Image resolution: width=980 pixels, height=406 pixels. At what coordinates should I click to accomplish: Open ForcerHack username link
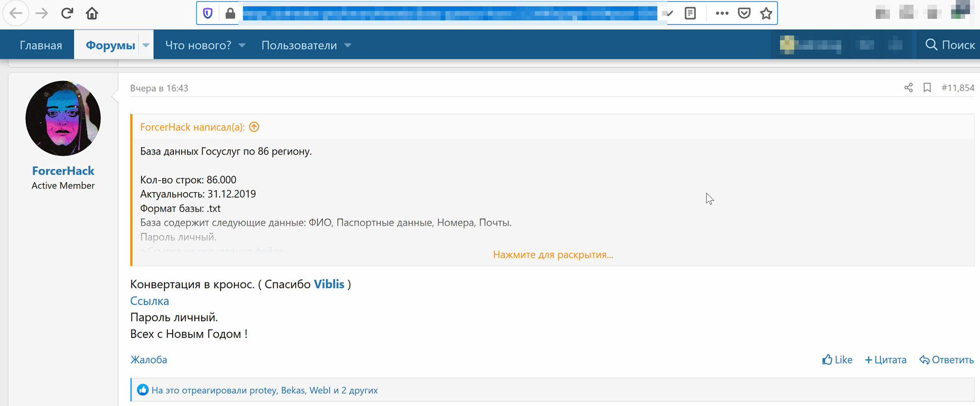(x=63, y=171)
